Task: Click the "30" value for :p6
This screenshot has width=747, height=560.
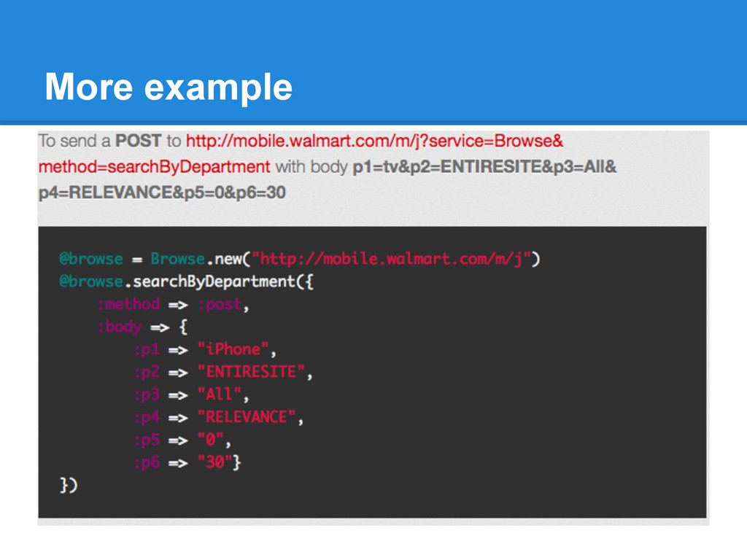Action: pyautogui.click(x=215, y=462)
